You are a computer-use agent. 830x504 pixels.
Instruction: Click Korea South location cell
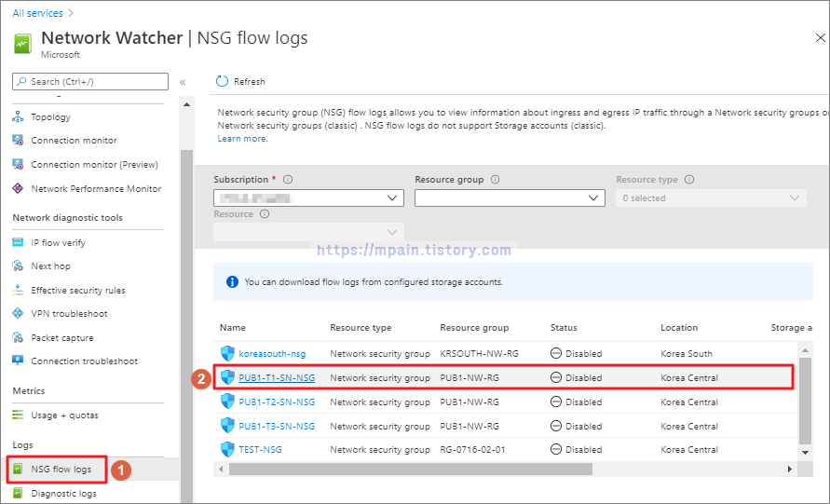tap(687, 353)
